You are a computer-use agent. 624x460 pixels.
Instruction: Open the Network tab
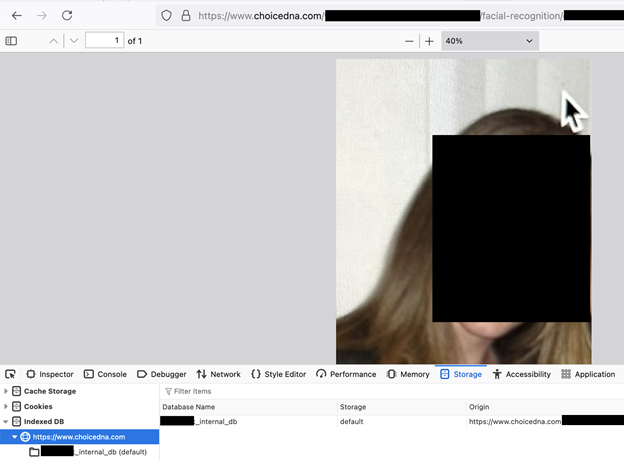[x=218, y=374]
